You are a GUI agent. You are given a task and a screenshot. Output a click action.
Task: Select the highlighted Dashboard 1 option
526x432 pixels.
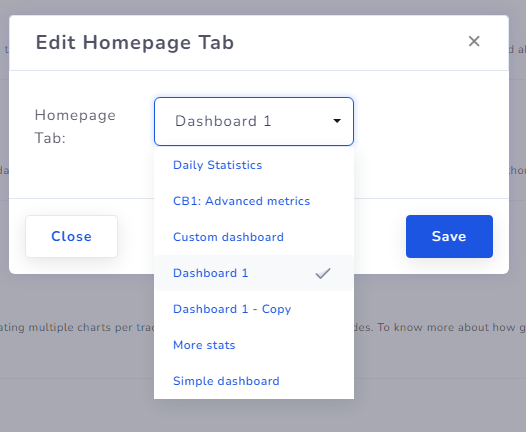point(254,273)
